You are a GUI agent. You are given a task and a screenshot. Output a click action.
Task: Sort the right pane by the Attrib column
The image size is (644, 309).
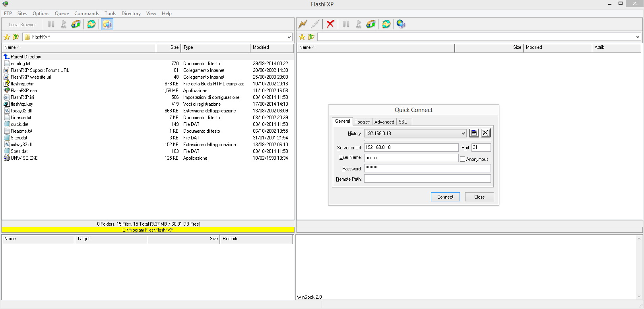(x=616, y=48)
